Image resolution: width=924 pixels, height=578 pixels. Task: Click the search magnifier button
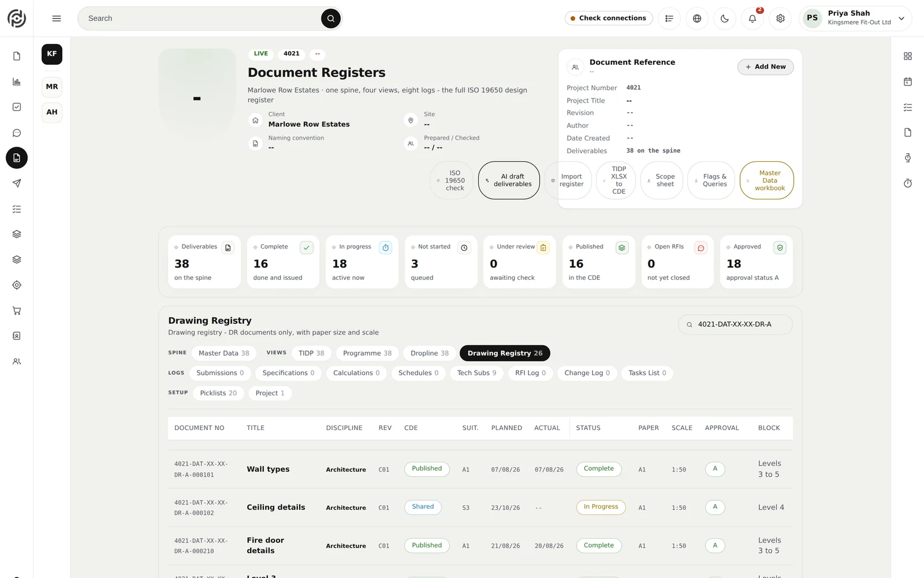click(x=331, y=18)
